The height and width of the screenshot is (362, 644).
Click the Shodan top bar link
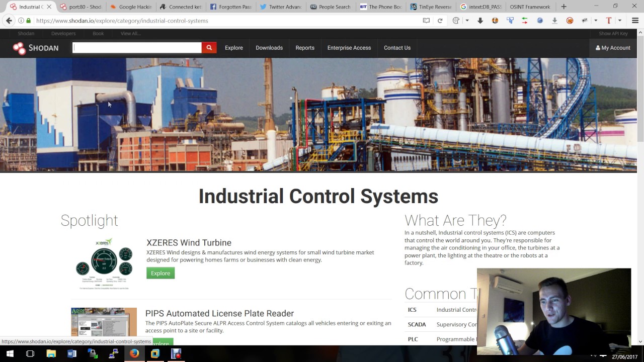[x=26, y=34]
